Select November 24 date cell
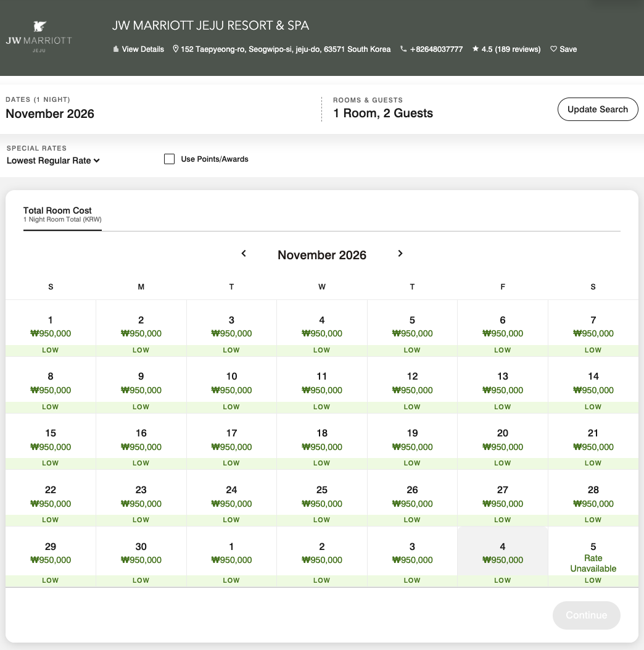 (231, 498)
